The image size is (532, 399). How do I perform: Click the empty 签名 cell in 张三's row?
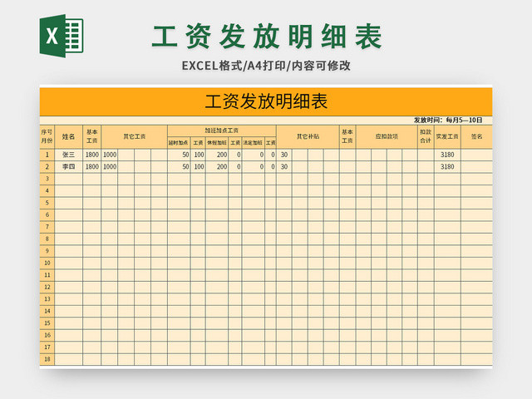click(x=476, y=155)
